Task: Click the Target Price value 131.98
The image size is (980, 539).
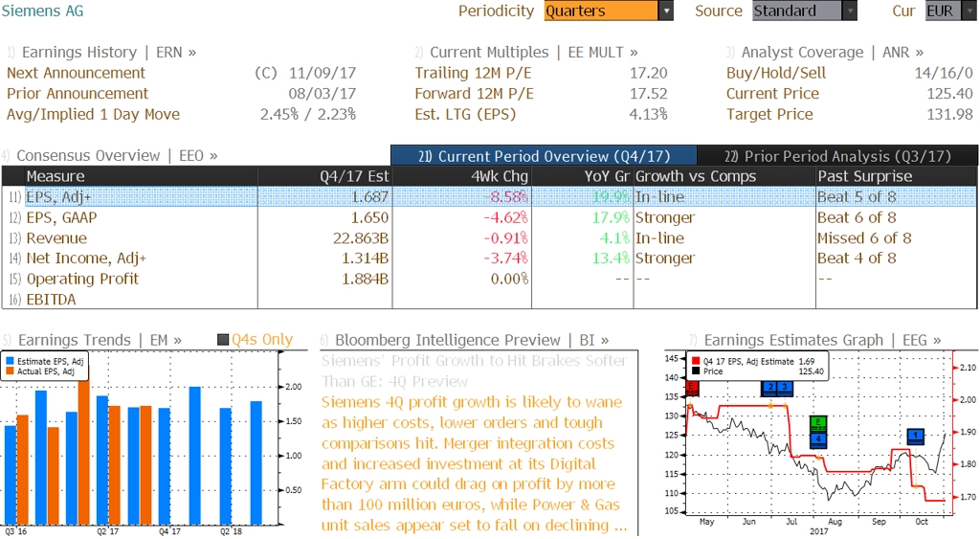Action: 950,115
